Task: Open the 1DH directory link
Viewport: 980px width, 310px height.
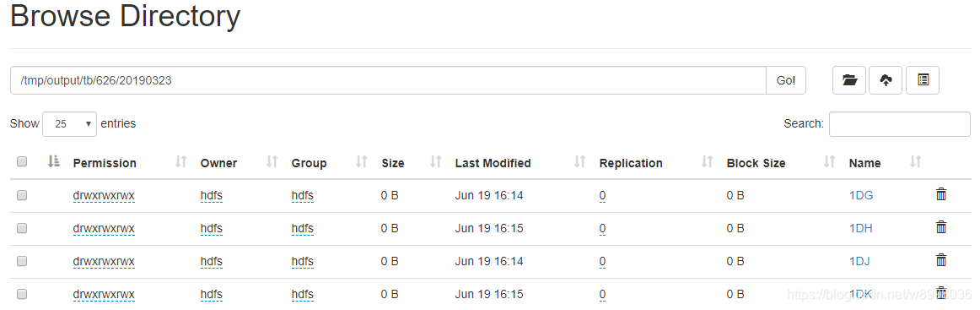Action: [860, 228]
